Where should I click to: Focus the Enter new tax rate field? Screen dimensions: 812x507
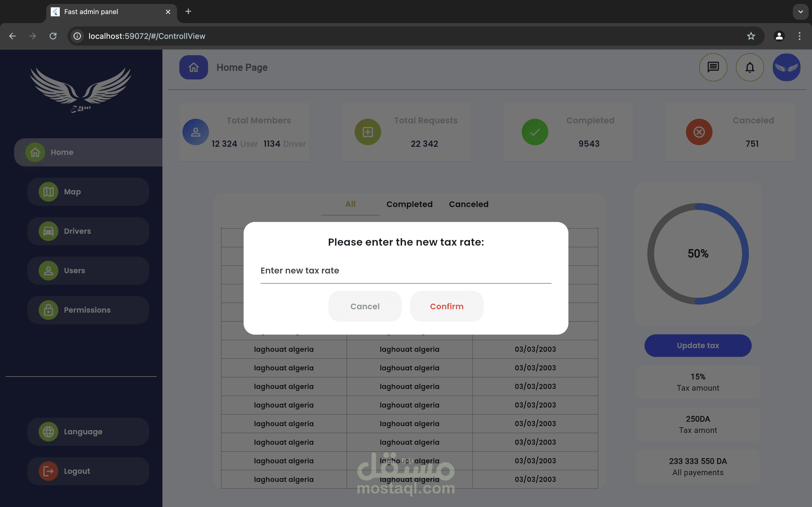[406, 271]
